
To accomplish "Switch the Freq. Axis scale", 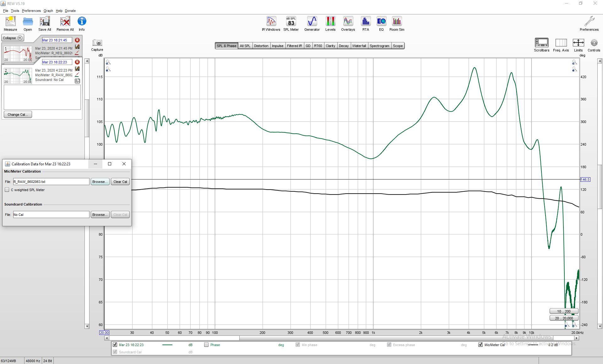I will click(x=561, y=45).
